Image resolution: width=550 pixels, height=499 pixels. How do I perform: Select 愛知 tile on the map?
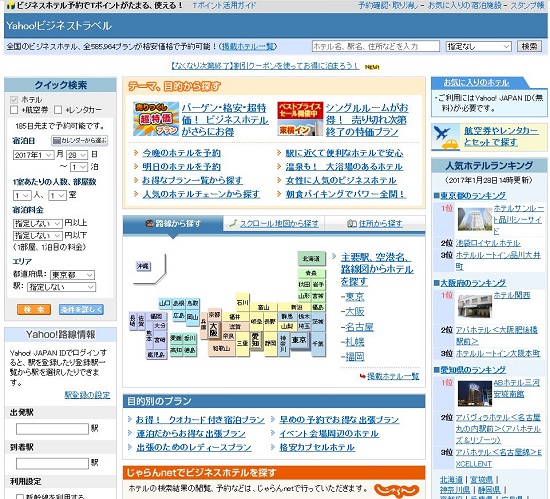click(255, 340)
